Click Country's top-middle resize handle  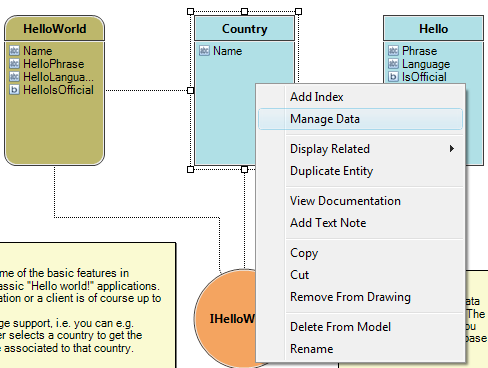click(244, 12)
